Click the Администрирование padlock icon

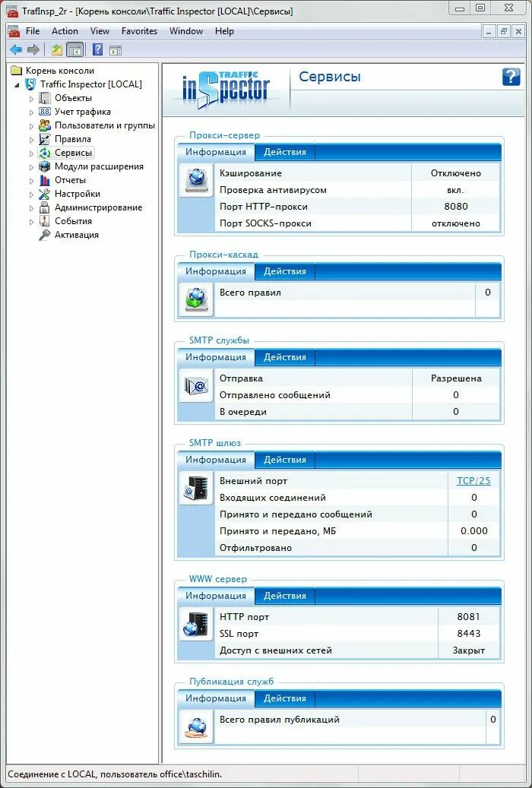coord(45,207)
